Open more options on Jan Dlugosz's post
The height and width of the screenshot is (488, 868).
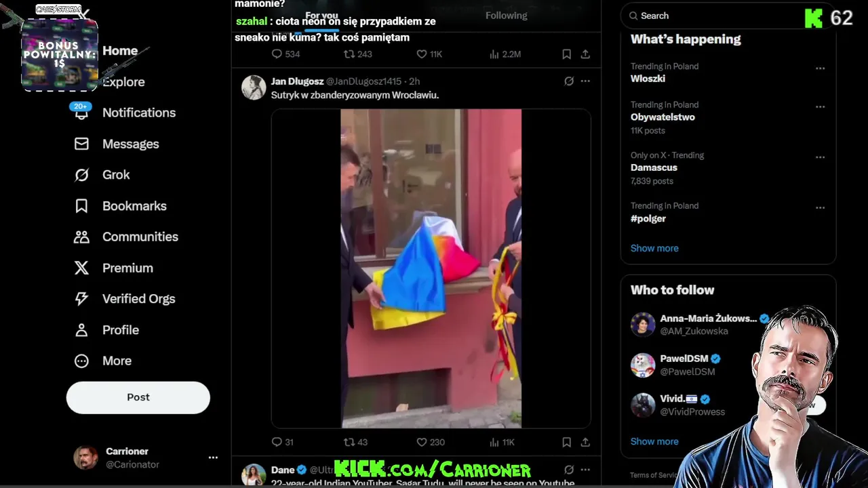point(585,81)
